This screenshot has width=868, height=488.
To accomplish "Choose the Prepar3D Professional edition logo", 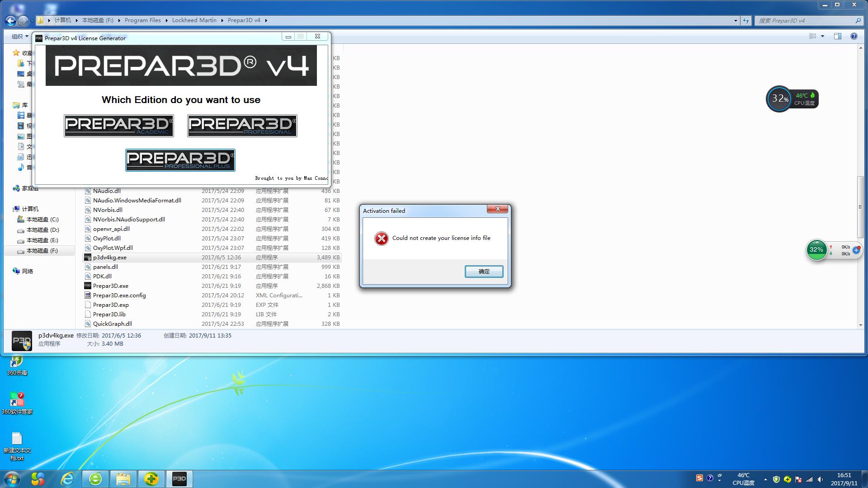I will click(242, 126).
